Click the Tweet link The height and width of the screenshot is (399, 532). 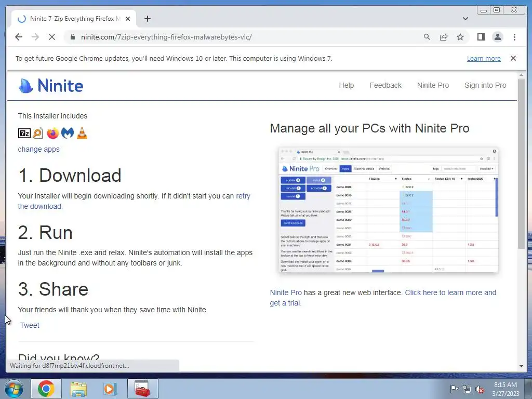point(30,325)
